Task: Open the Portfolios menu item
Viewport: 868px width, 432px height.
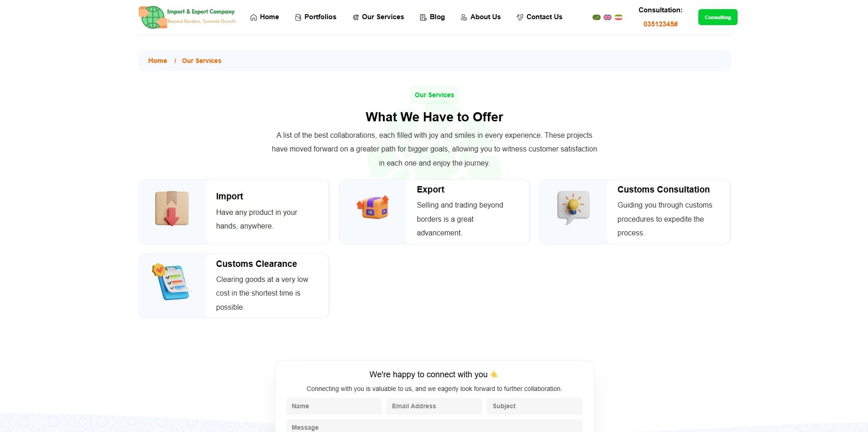Action: tap(316, 17)
